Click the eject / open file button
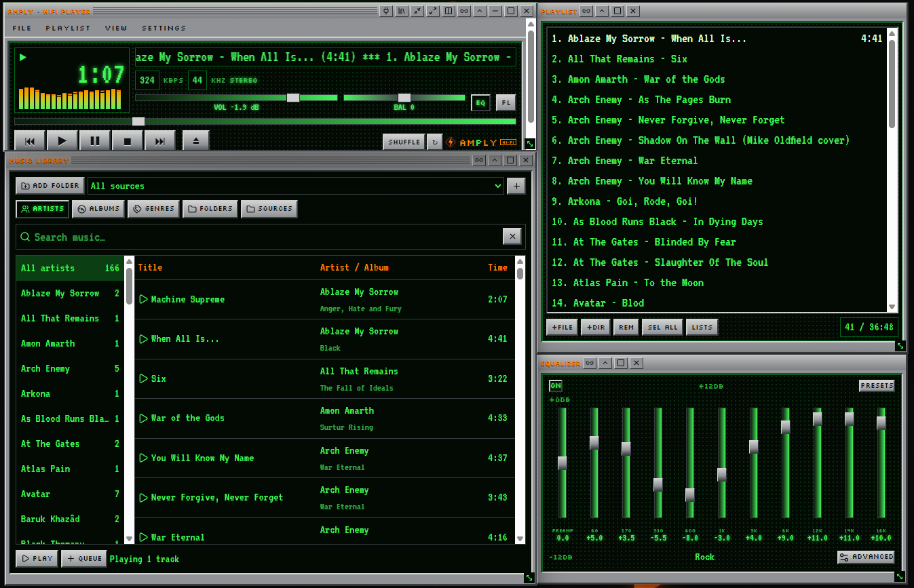 click(x=196, y=141)
